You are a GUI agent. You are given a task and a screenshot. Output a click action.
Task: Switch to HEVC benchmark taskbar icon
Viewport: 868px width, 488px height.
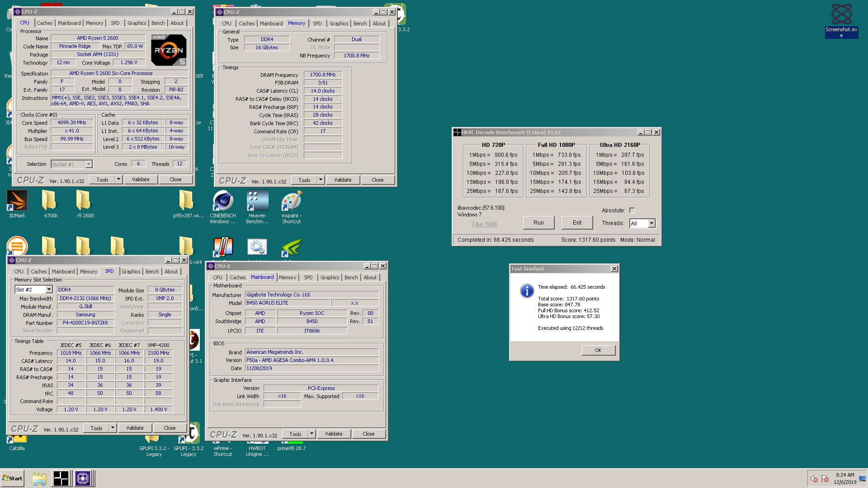(61, 479)
